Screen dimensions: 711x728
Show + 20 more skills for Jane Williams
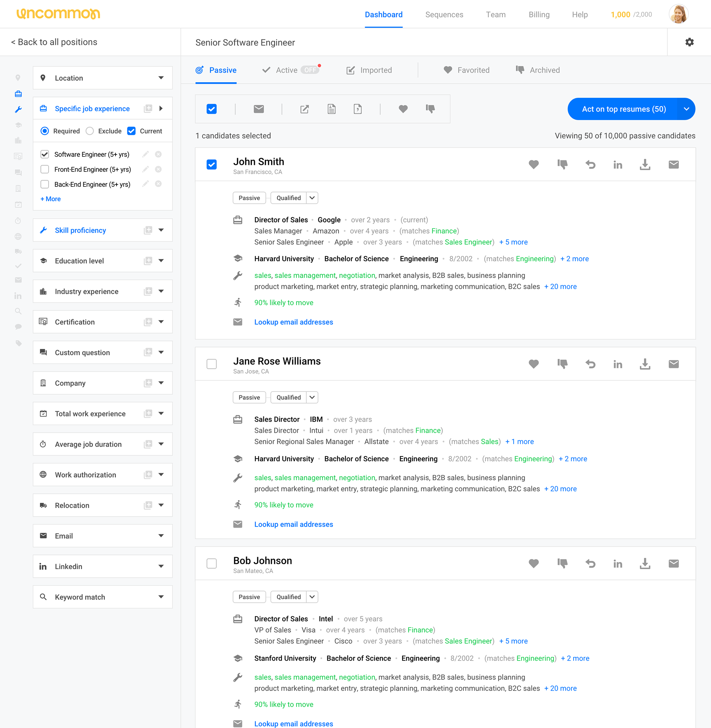coord(561,489)
